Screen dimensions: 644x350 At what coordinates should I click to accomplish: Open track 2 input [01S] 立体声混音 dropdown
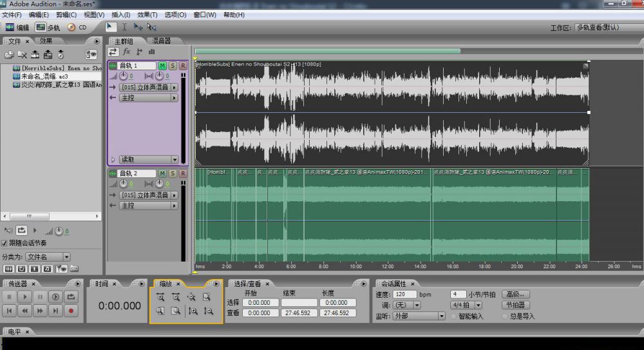(149, 195)
